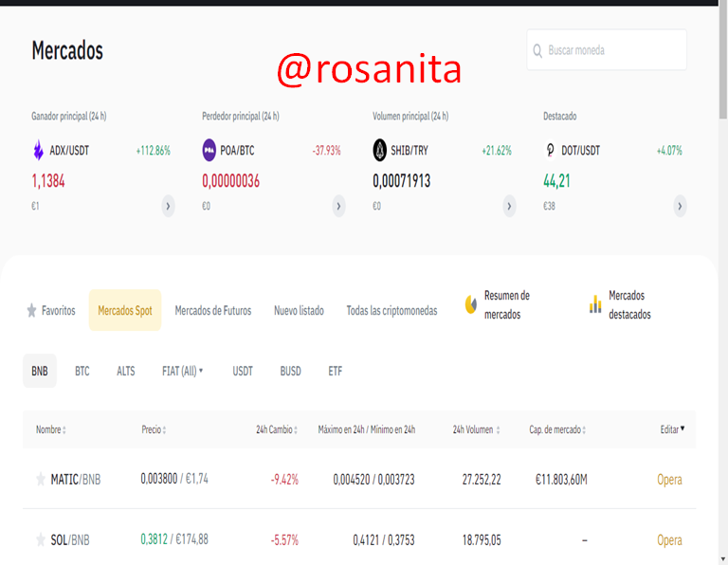Image resolution: width=728 pixels, height=565 pixels.
Task: Favorite the SOL/BNB pair star
Action: tap(41, 539)
